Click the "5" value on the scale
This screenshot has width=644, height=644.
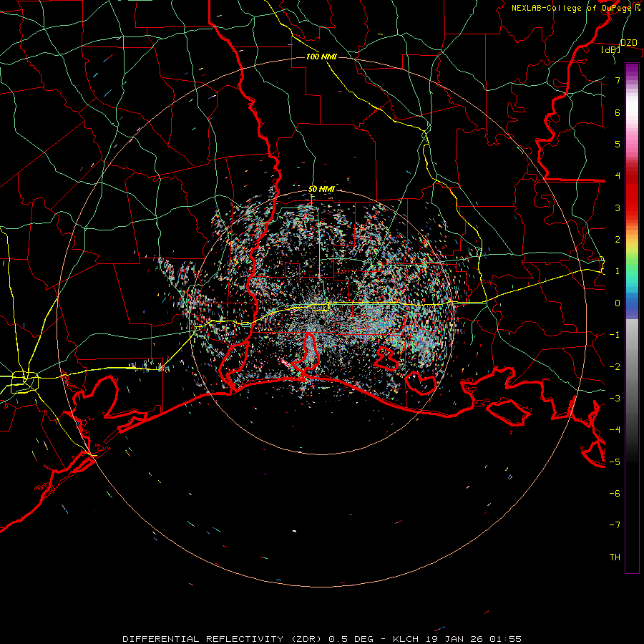[x=618, y=144]
